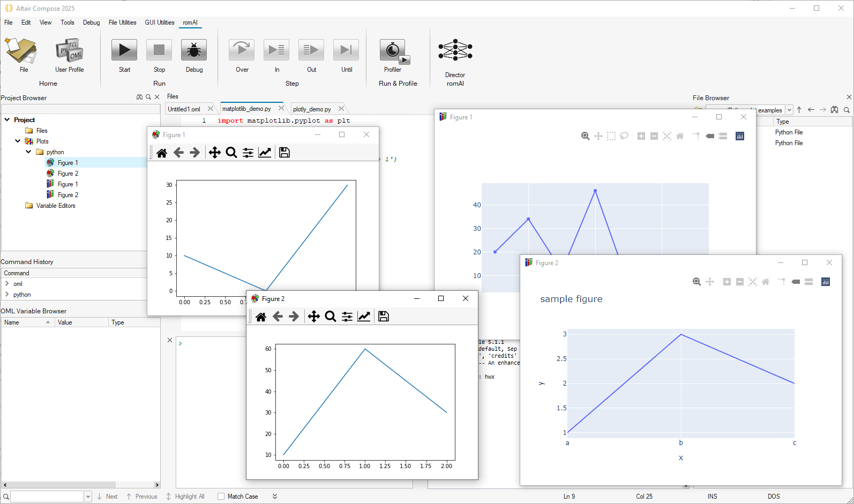Open Configure subplots in matplotlib Figure 1

248,153
